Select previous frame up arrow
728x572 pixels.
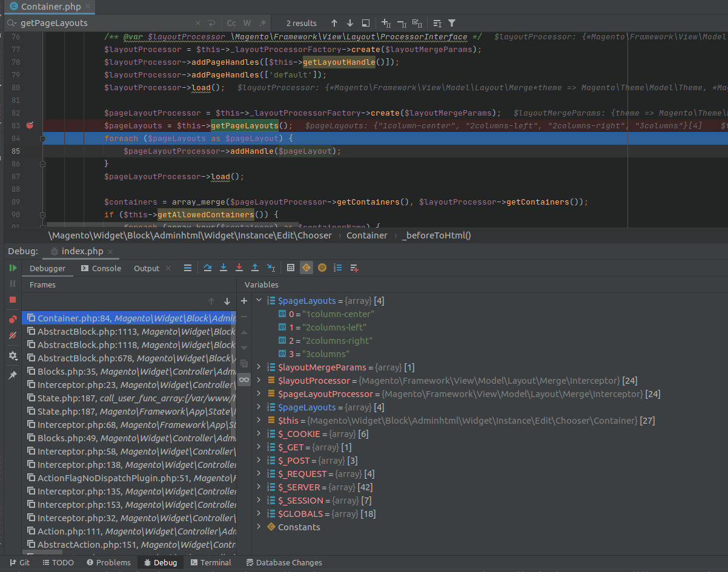tap(211, 301)
